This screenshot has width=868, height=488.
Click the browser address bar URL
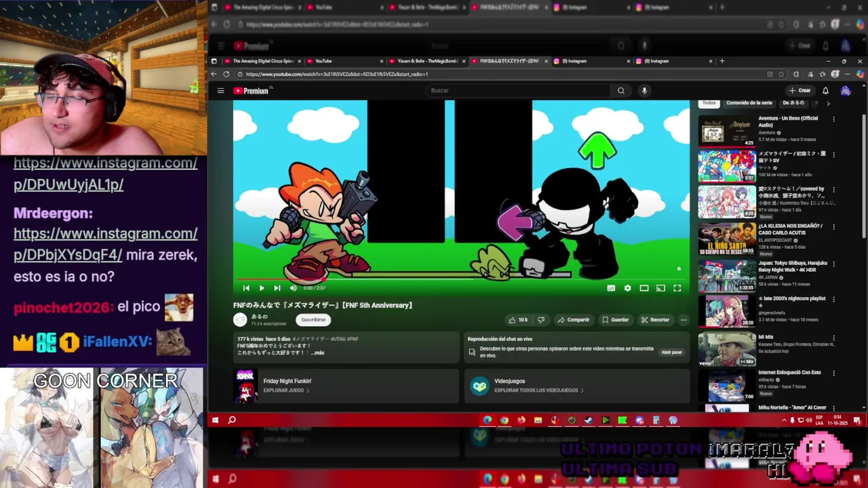click(337, 75)
